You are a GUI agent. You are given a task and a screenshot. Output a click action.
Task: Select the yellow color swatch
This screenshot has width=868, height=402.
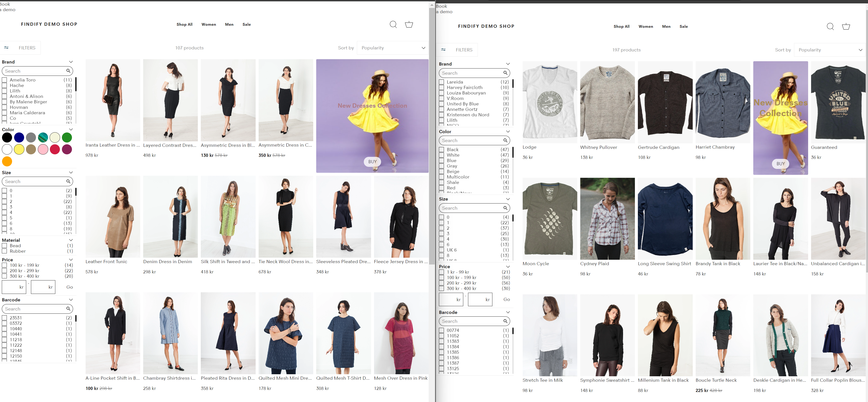click(x=19, y=149)
